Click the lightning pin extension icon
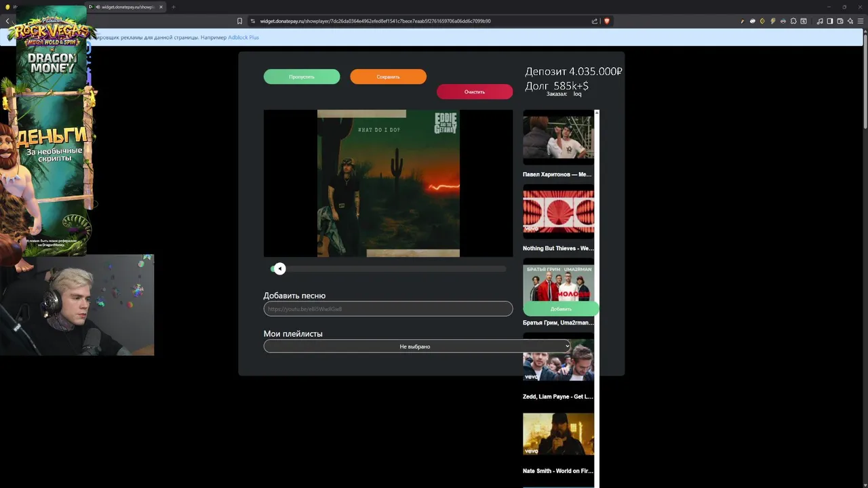The height and width of the screenshot is (488, 868). point(773,21)
